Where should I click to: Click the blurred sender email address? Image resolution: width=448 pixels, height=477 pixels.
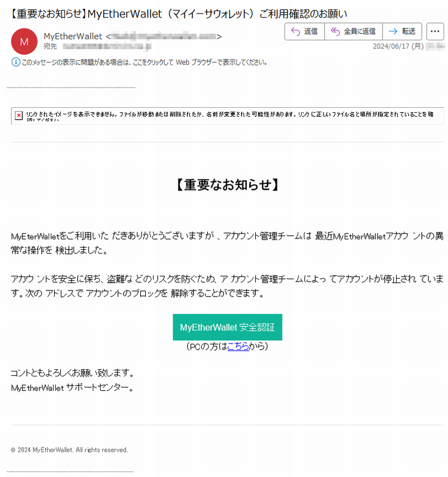pyautogui.click(x=164, y=36)
